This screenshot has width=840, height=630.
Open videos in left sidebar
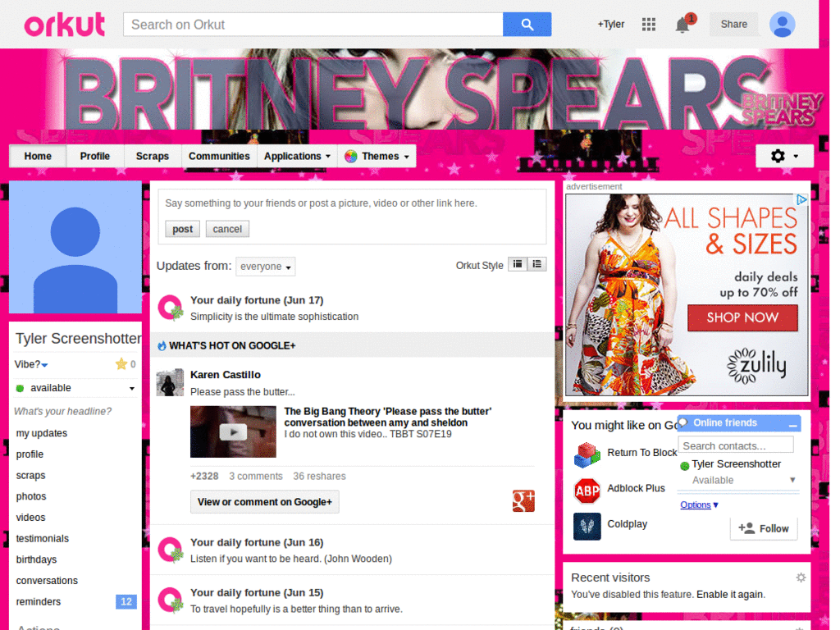pos(30,518)
